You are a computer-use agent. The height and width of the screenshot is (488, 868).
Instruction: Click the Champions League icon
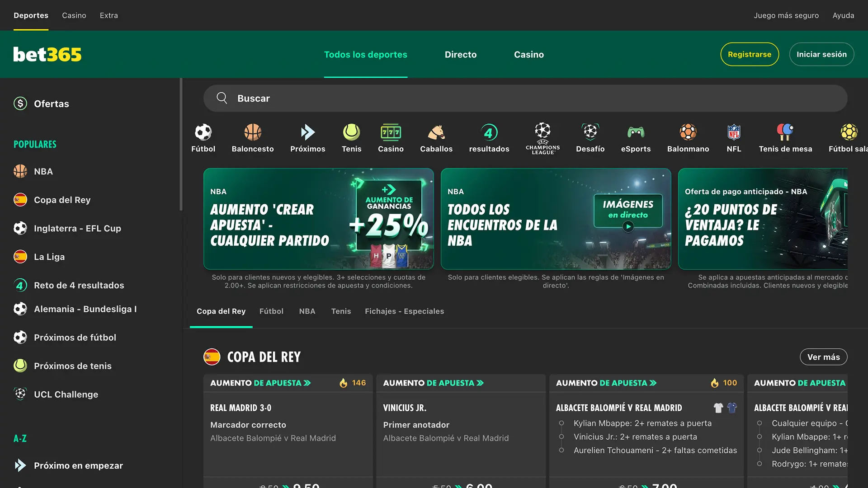click(543, 137)
